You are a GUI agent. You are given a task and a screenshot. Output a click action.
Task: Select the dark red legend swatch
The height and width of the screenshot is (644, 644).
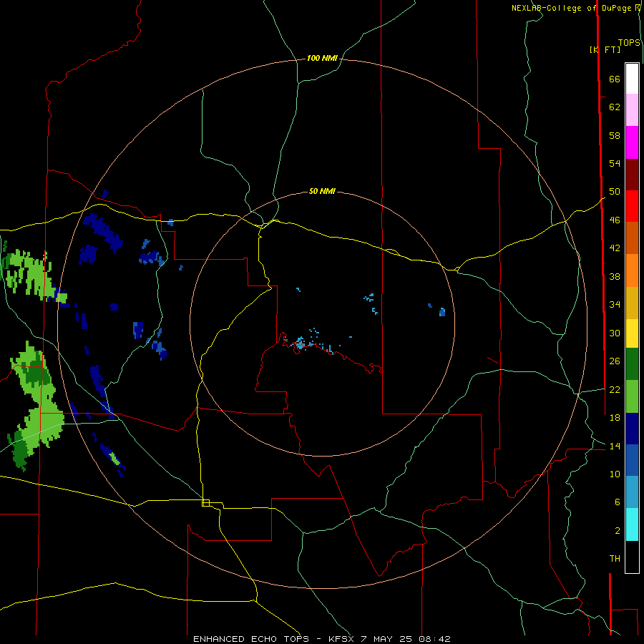click(x=632, y=175)
